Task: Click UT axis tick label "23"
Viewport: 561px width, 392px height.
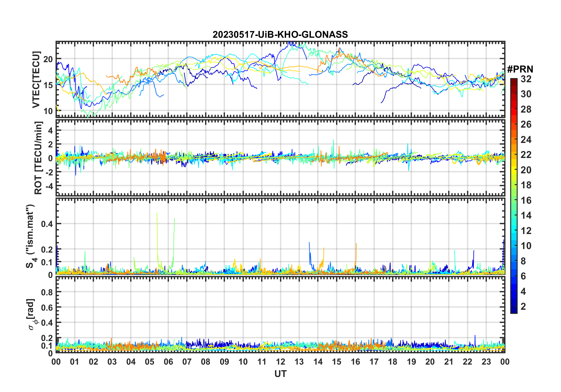Action: pyautogui.click(x=486, y=362)
